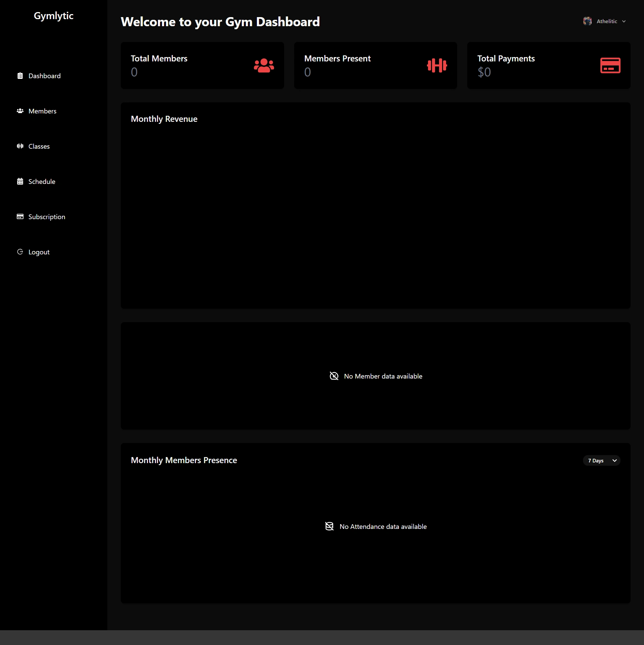
Task: Click the Dashboard clipboard icon in sidebar
Action: [x=20, y=76]
